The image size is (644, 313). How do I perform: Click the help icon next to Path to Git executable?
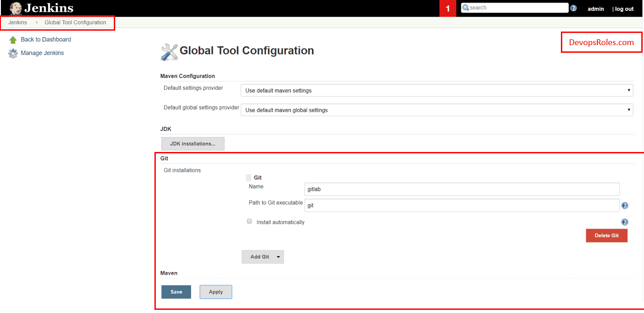click(x=625, y=205)
